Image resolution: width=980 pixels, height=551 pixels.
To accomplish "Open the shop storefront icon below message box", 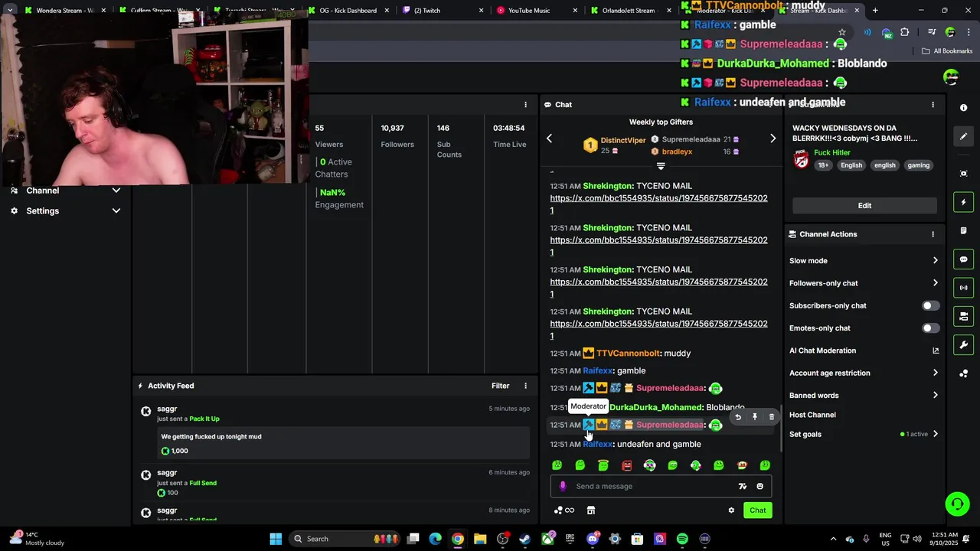I will coord(591,510).
